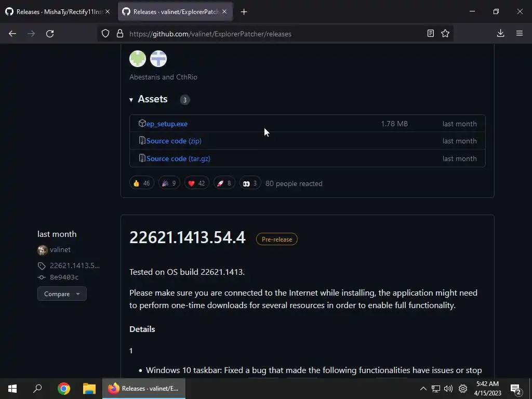Click the 1.78 MB file size text
532x399 pixels.
click(x=394, y=124)
